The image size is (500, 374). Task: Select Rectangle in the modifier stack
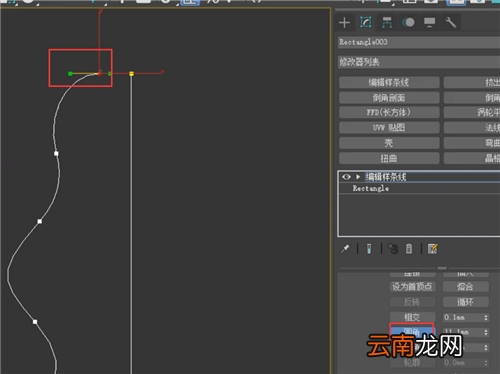pyautogui.click(x=371, y=188)
